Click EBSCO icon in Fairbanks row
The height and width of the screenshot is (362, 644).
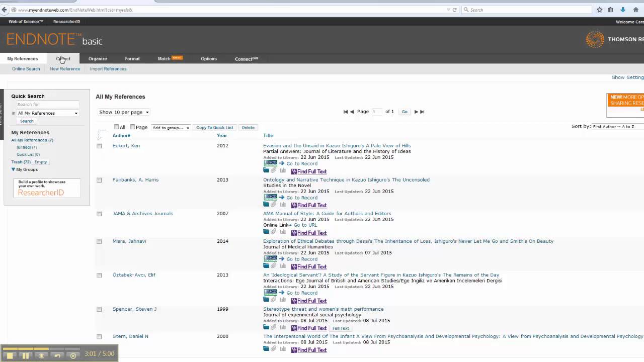point(270,197)
